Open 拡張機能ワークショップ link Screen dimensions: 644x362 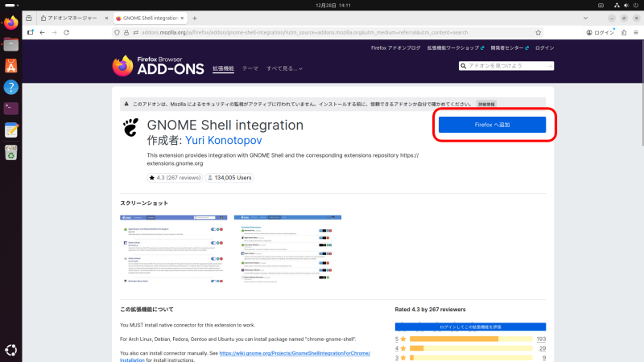(456, 48)
